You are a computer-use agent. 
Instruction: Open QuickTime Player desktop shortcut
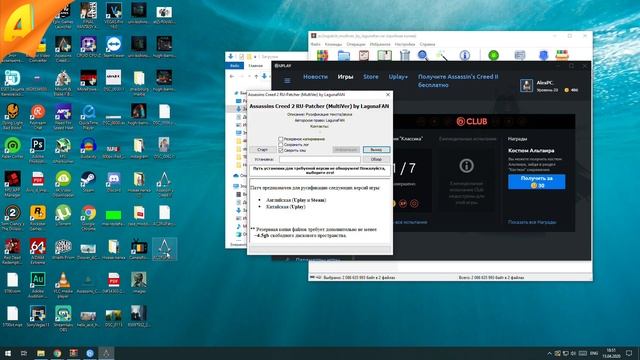[x=88, y=117]
